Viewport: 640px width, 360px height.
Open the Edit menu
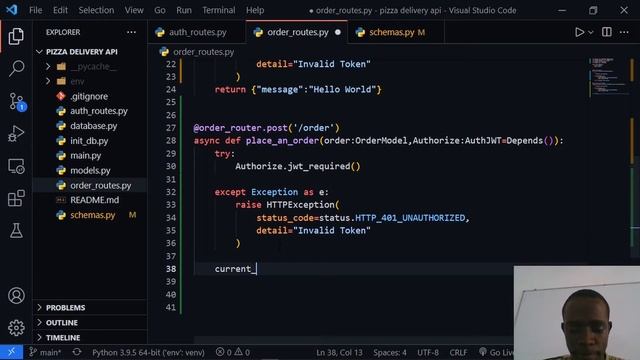pyautogui.click(x=60, y=10)
